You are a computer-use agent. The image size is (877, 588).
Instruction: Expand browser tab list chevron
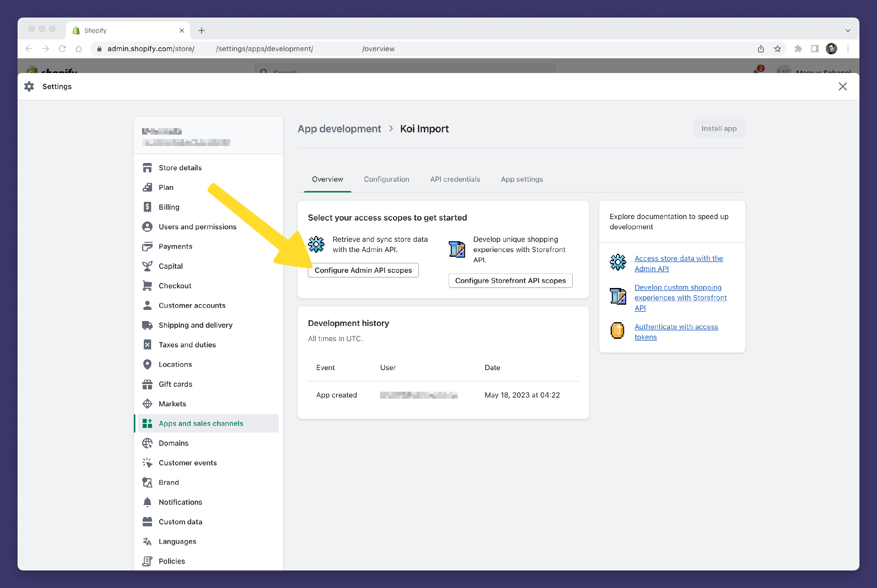click(x=848, y=30)
